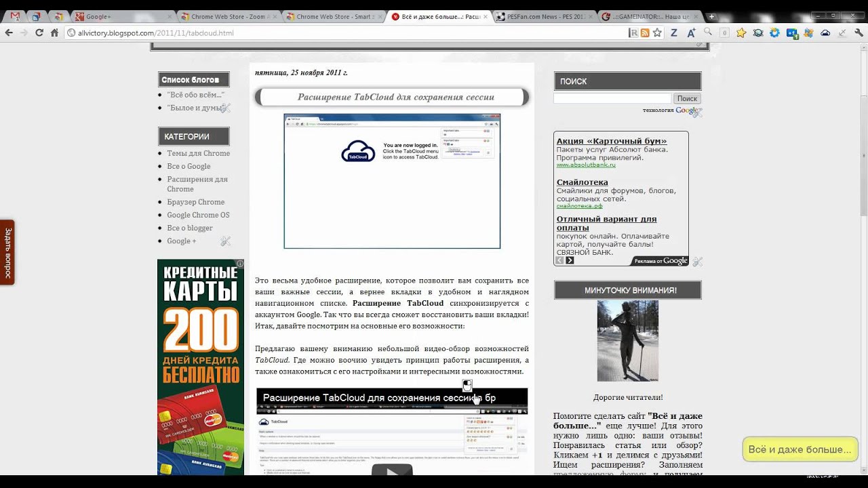Open the statue photo under "Минуточку внимания"

coord(628,341)
